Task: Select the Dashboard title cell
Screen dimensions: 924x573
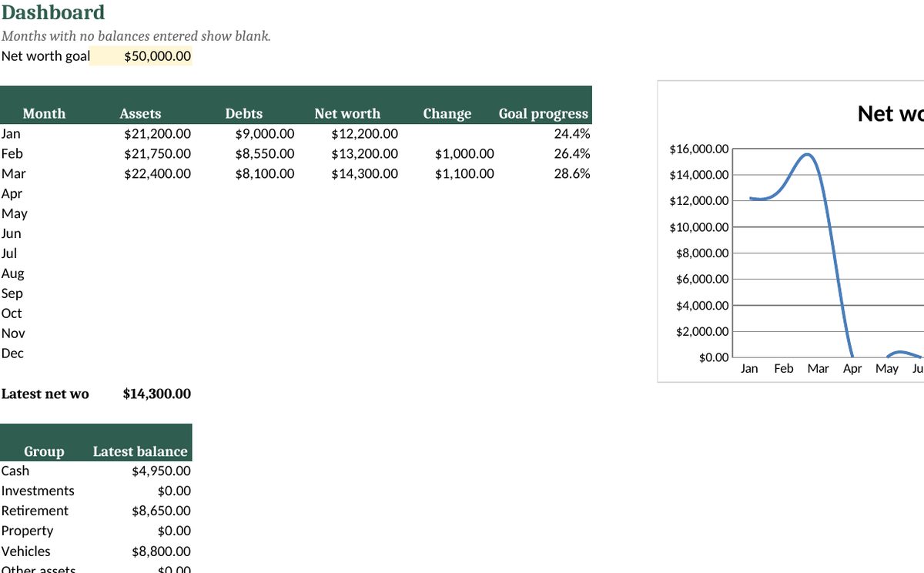Action: 53,12
